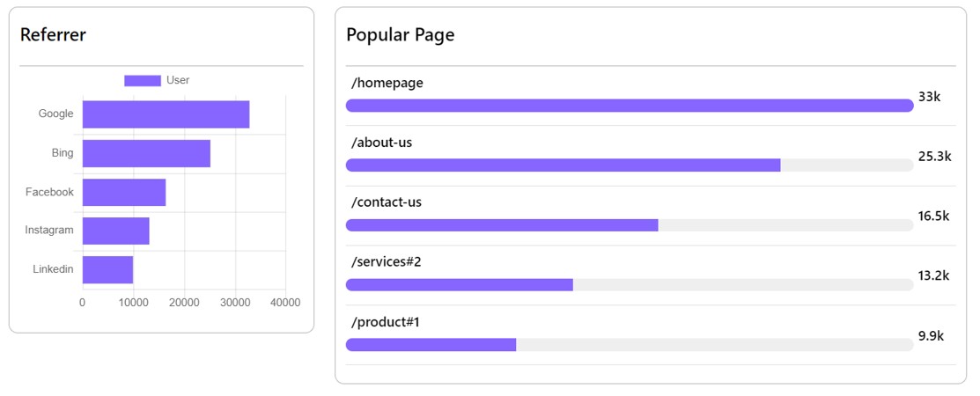Click the Instagram bar in the chart
The width and height of the screenshot is (980, 396).
coord(115,231)
